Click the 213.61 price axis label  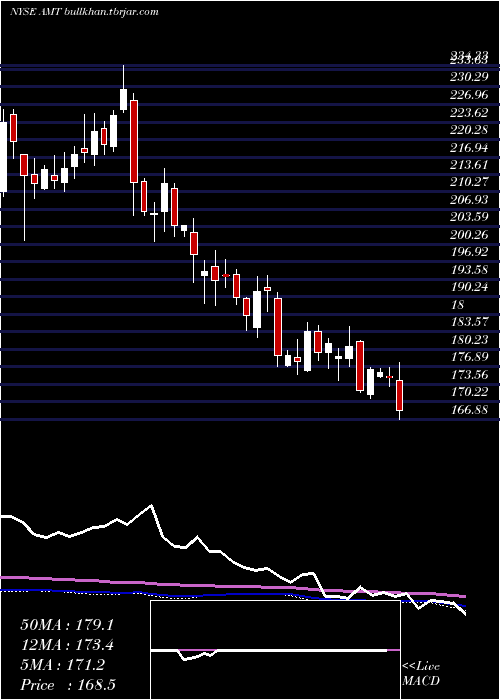point(469,165)
